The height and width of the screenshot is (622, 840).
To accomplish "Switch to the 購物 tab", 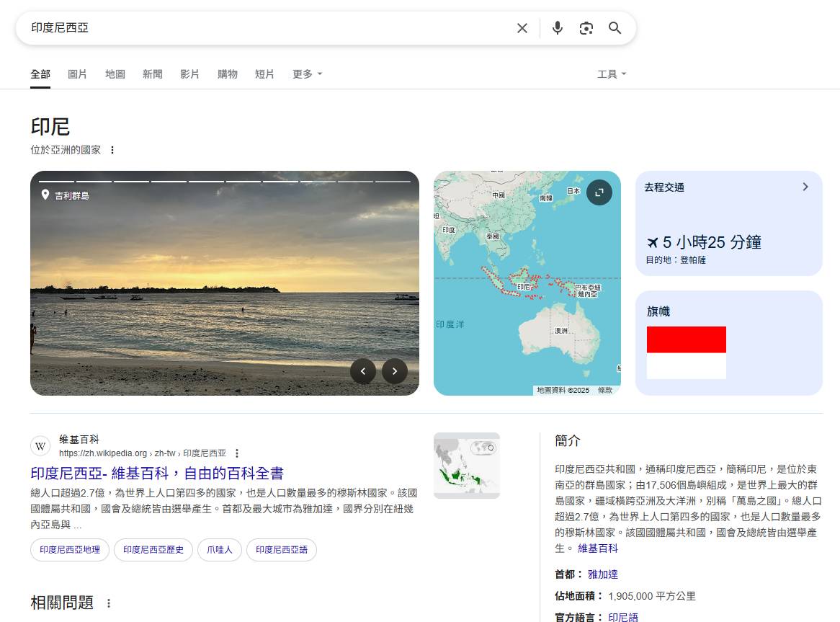I will 228,74.
